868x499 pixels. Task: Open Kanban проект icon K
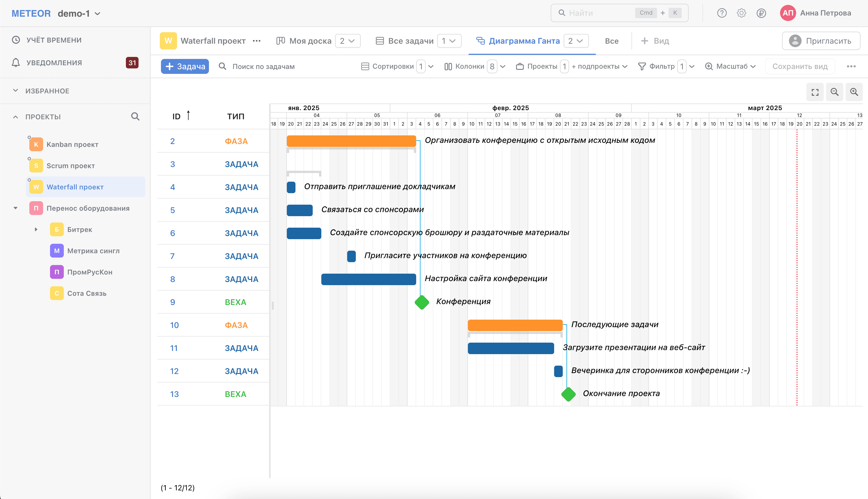tap(36, 144)
